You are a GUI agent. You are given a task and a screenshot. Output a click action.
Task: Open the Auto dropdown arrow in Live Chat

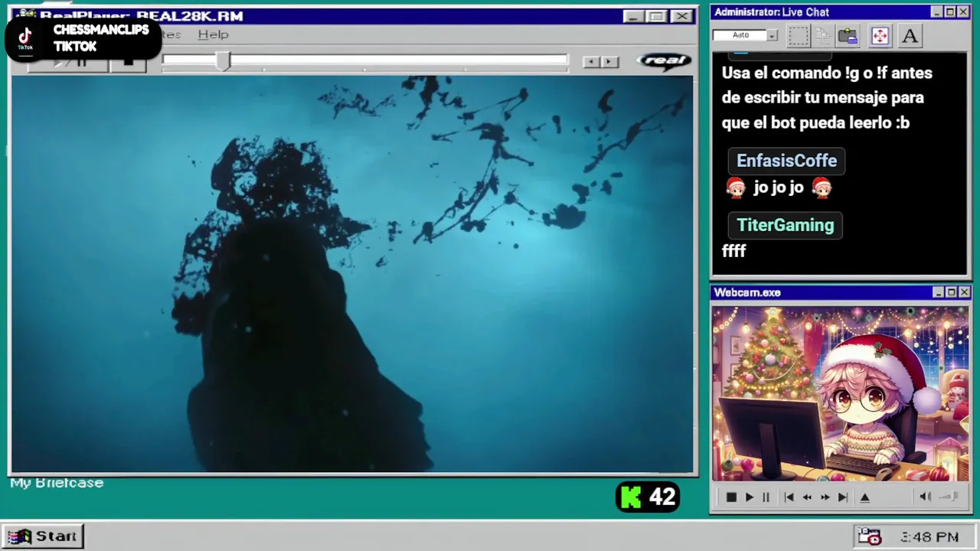[773, 35]
